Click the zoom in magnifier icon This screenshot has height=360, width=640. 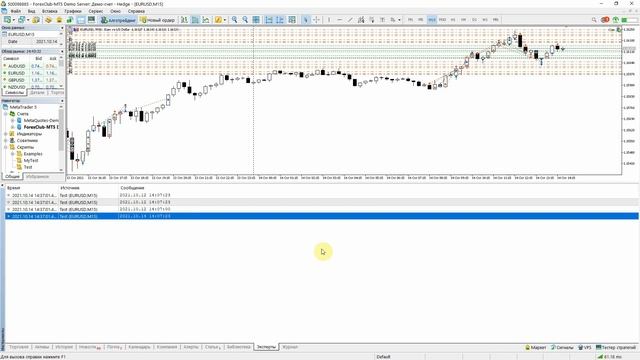234,20
